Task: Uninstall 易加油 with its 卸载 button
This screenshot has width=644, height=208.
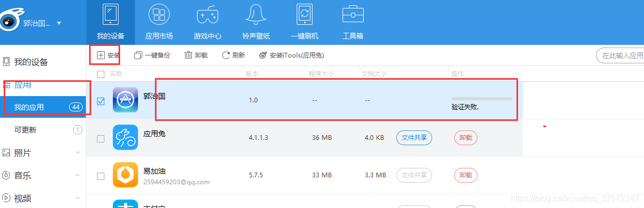Action: (466, 175)
